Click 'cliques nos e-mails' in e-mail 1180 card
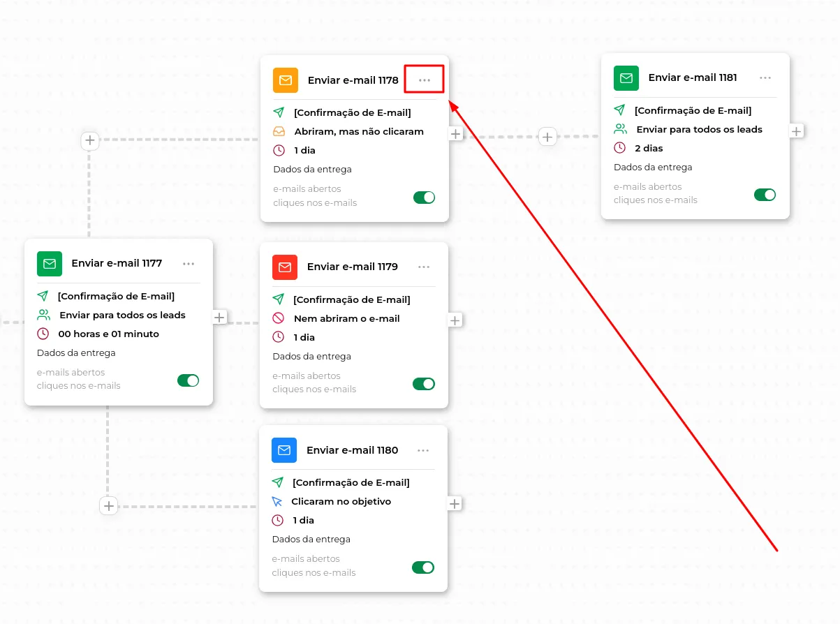 point(314,572)
